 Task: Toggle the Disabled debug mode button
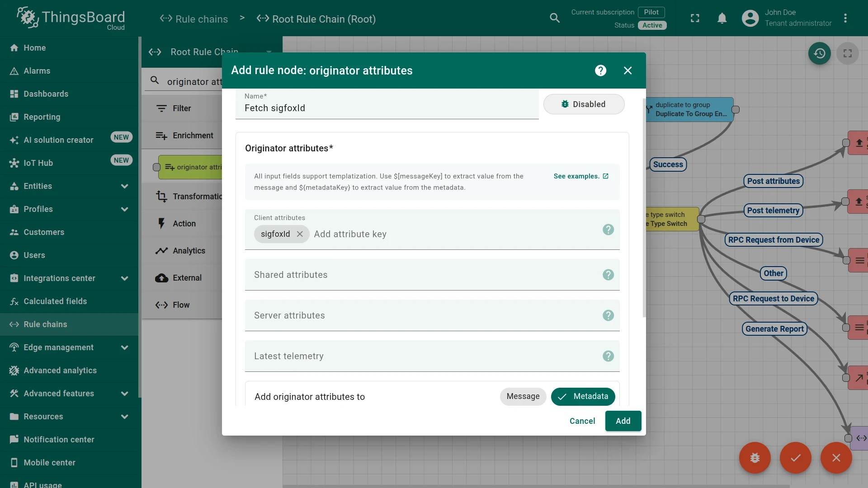584,104
